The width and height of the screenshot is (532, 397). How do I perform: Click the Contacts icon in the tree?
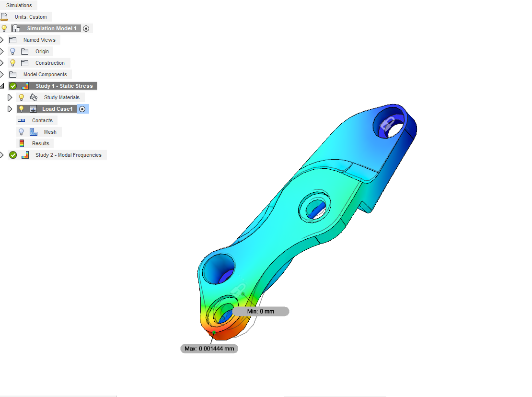(22, 120)
